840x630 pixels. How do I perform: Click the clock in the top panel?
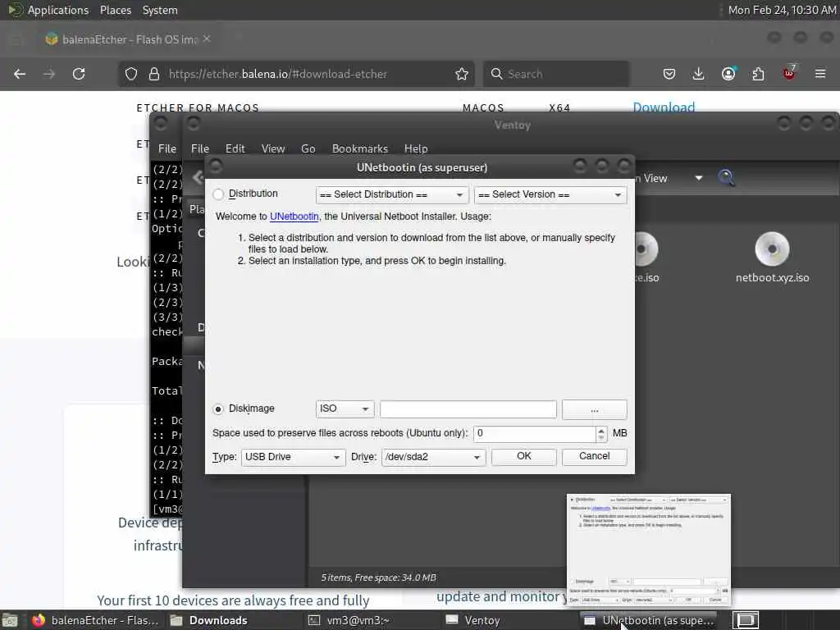(x=782, y=10)
